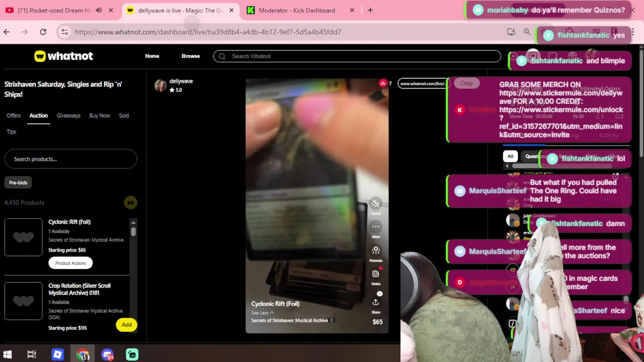The height and width of the screenshot is (362, 644).
Task: Open the More options icon on the video
Action: coord(375,227)
